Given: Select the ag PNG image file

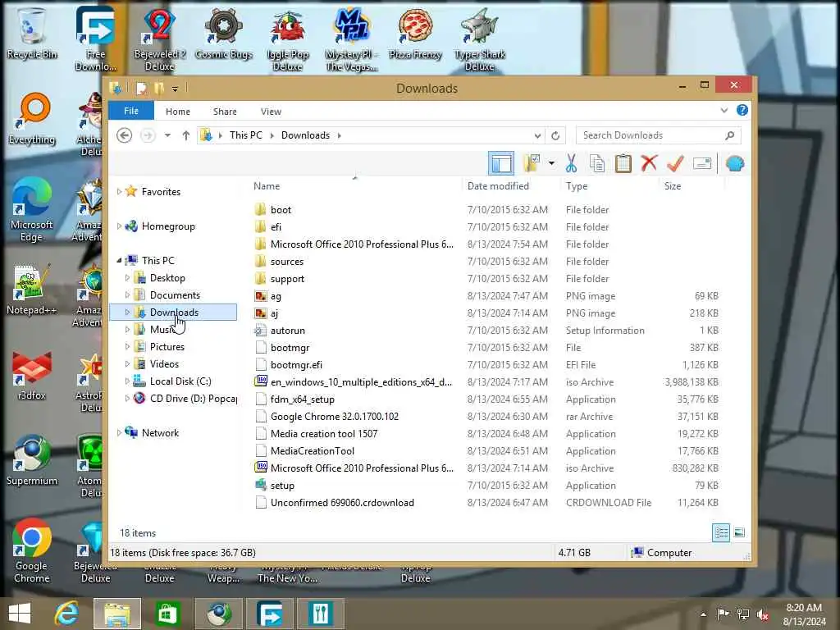Looking at the screenshot, I should (276, 295).
